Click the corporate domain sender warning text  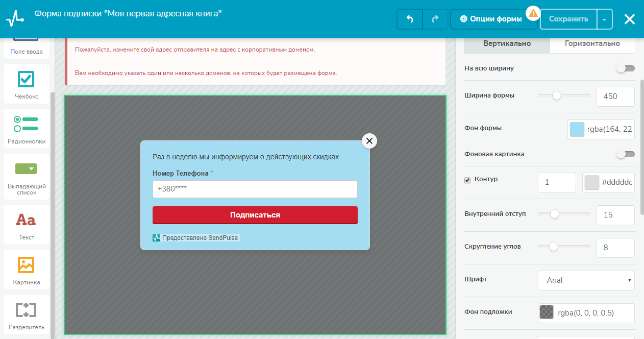(195, 50)
